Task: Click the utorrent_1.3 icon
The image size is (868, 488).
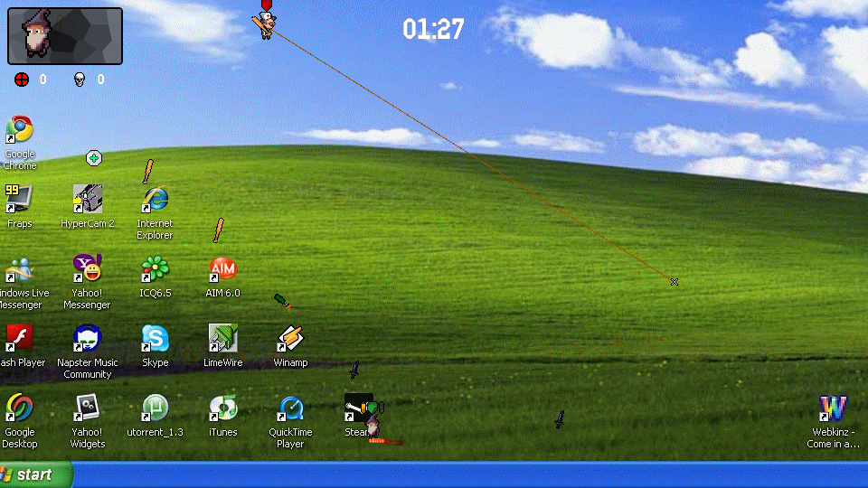Action: pyautogui.click(x=155, y=408)
